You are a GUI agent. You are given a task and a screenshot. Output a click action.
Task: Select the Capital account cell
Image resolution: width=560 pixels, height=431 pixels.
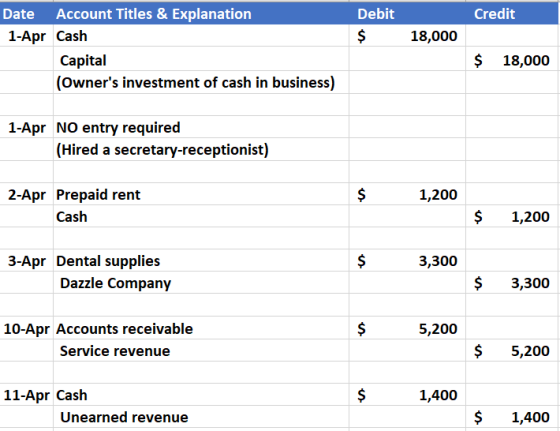[x=201, y=59]
